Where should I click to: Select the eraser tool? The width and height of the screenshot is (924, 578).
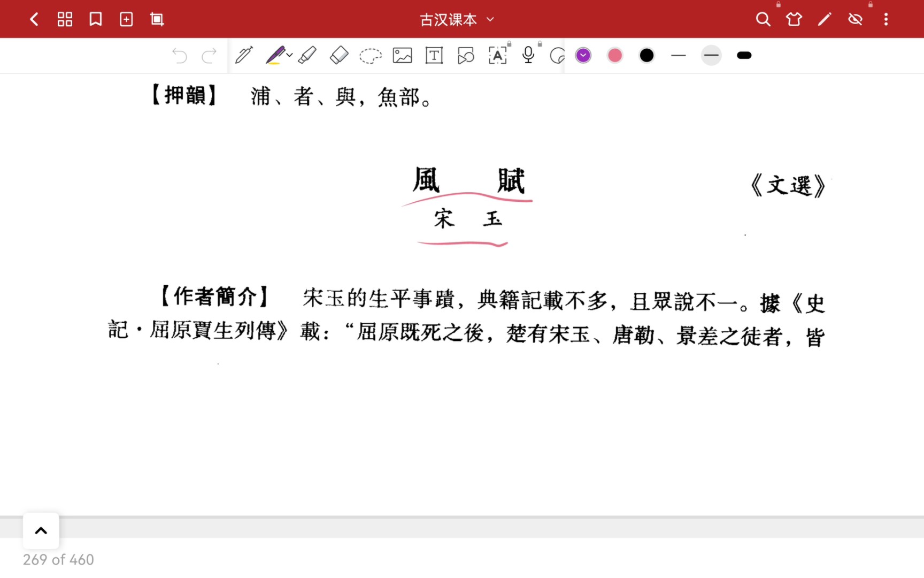pyautogui.click(x=339, y=56)
